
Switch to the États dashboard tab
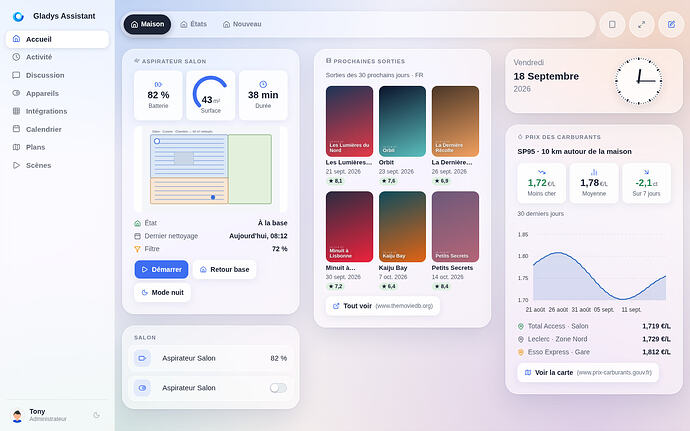(193, 24)
